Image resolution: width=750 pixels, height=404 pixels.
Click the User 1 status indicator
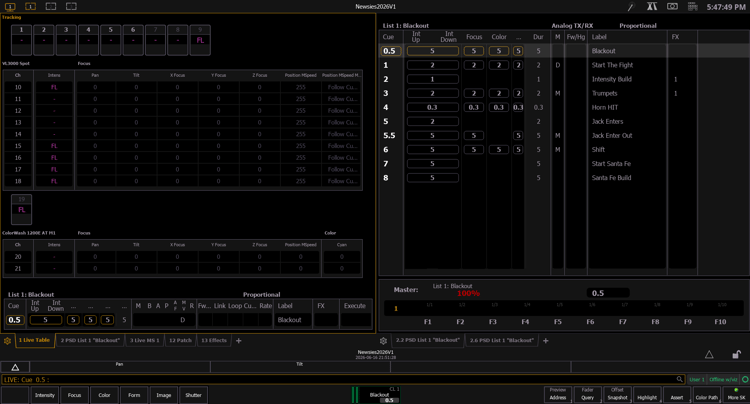tap(697, 379)
